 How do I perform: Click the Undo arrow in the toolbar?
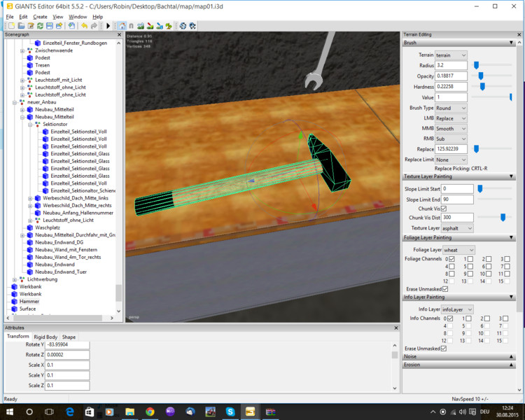pyautogui.click(x=84, y=26)
